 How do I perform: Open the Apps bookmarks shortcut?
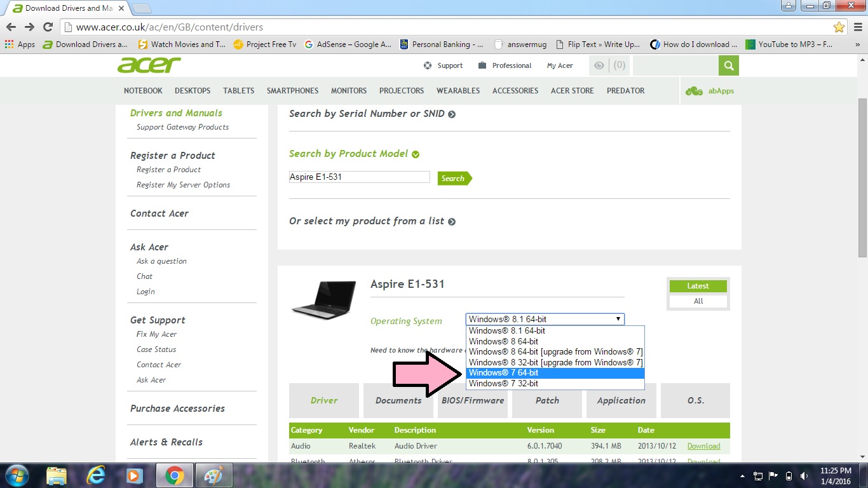pyautogui.click(x=20, y=44)
